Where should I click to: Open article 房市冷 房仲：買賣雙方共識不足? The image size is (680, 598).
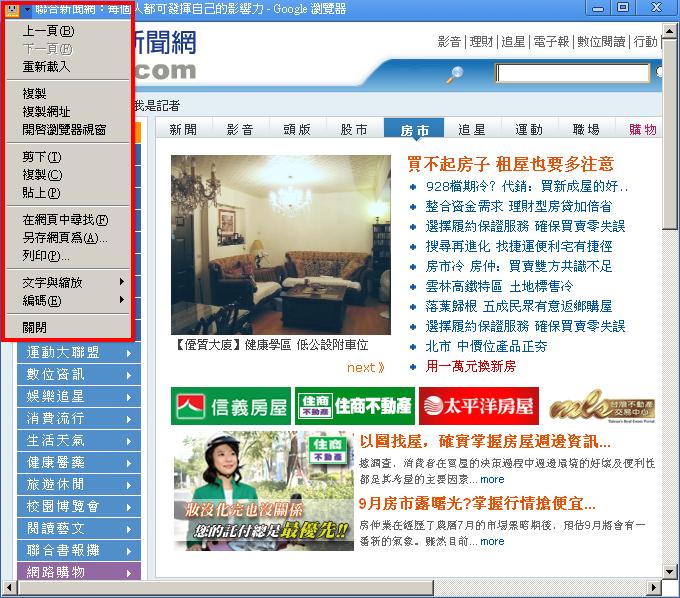click(519, 266)
